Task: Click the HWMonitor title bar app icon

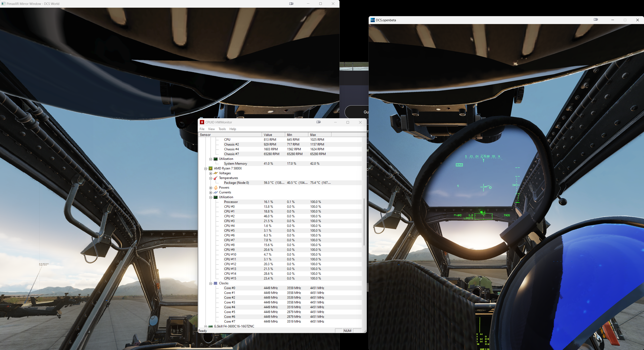Action: point(202,122)
